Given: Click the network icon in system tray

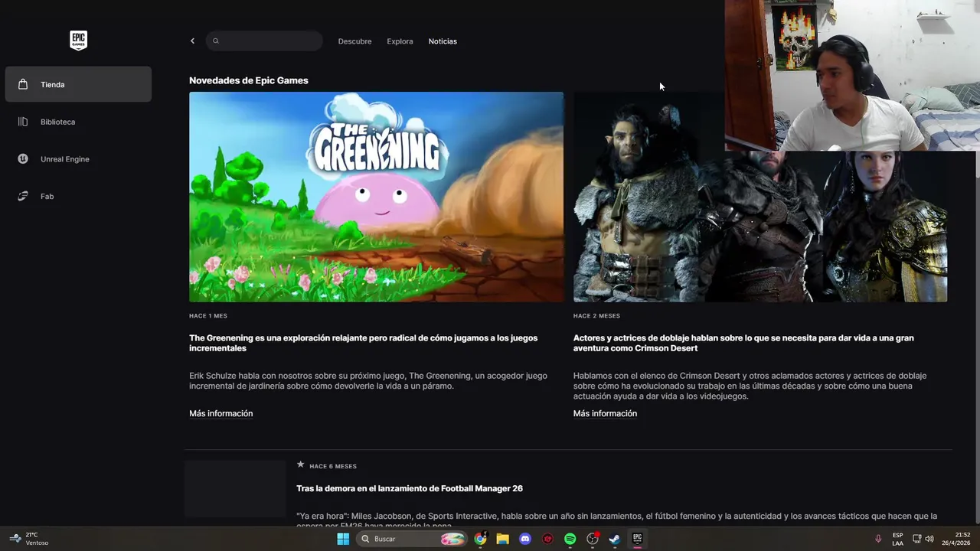Looking at the screenshot, I should point(917,539).
